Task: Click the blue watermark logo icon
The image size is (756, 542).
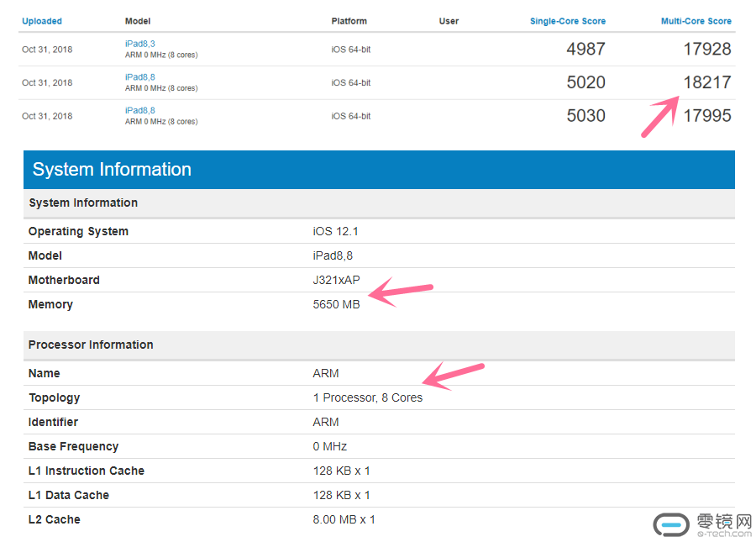Action: click(671, 524)
